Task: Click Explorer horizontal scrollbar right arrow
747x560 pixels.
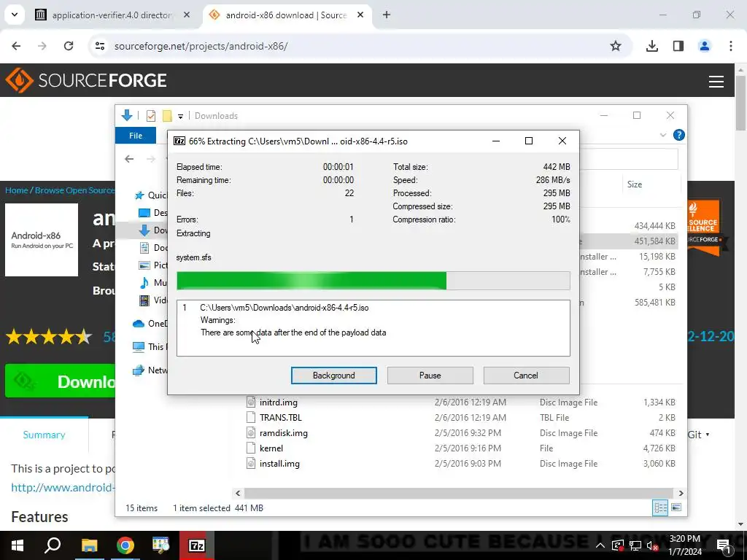Action: tap(681, 494)
